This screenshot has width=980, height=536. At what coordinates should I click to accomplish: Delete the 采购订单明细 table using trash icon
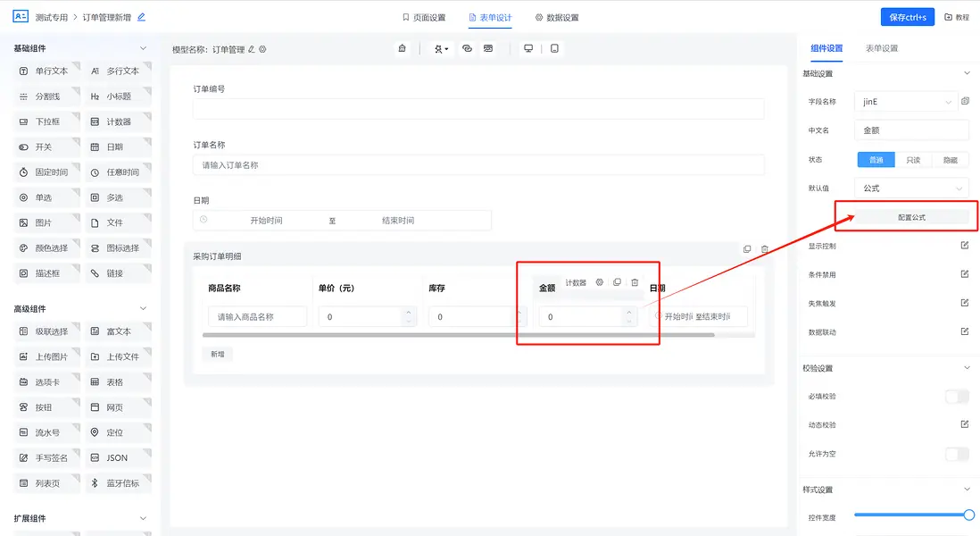765,249
